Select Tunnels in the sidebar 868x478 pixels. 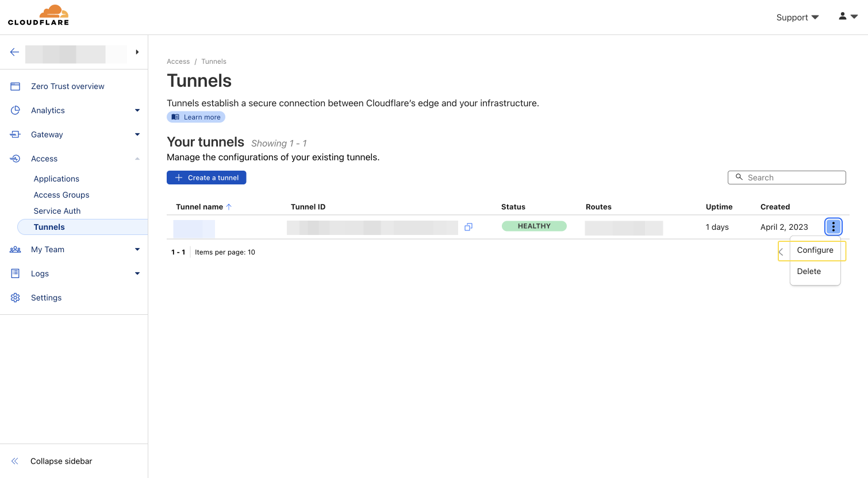coord(83,227)
